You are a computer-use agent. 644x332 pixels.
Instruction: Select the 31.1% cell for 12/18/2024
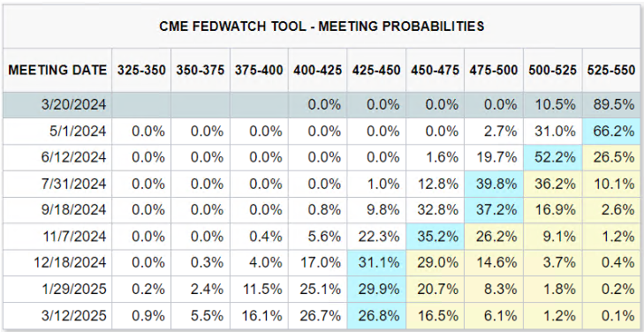pos(376,262)
